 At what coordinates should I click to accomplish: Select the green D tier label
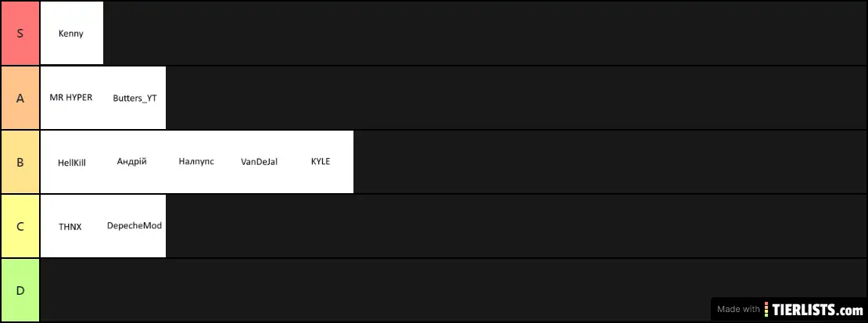coord(20,290)
